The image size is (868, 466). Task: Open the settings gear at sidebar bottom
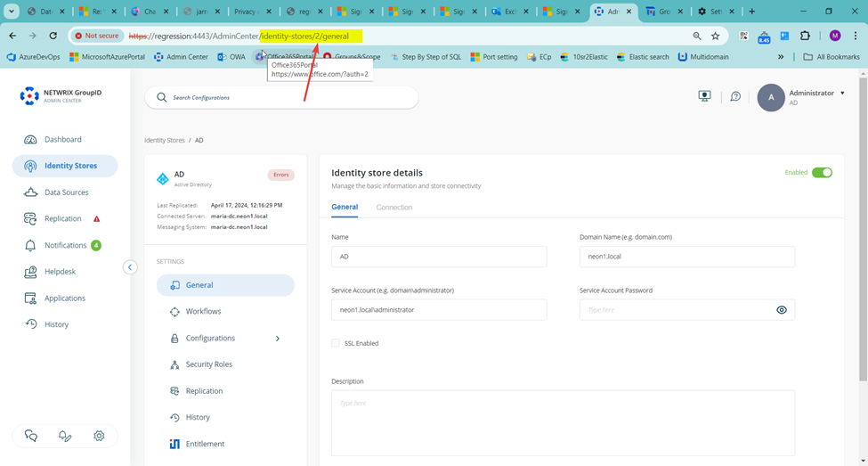(x=99, y=436)
